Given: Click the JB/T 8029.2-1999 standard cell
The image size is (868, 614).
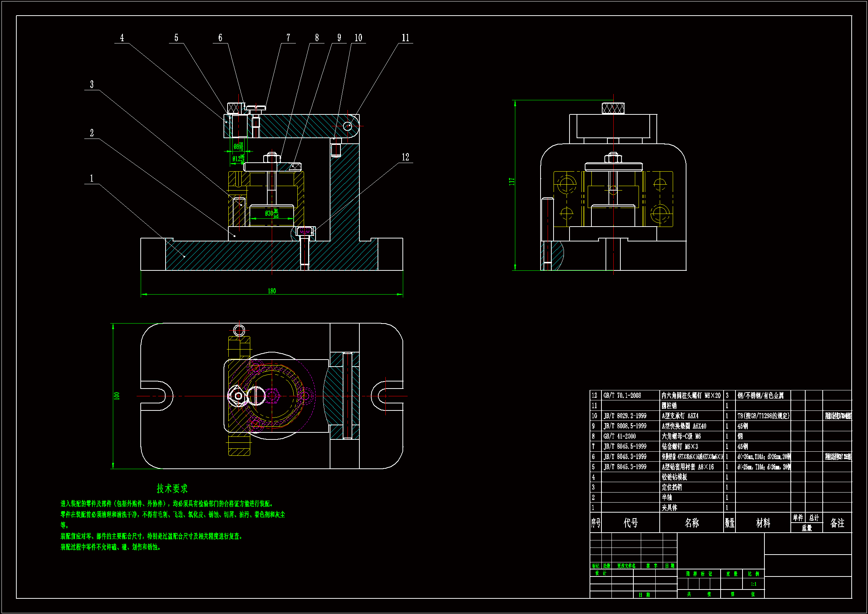Looking at the screenshot, I should pyautogui.click(x=624, y=416).
